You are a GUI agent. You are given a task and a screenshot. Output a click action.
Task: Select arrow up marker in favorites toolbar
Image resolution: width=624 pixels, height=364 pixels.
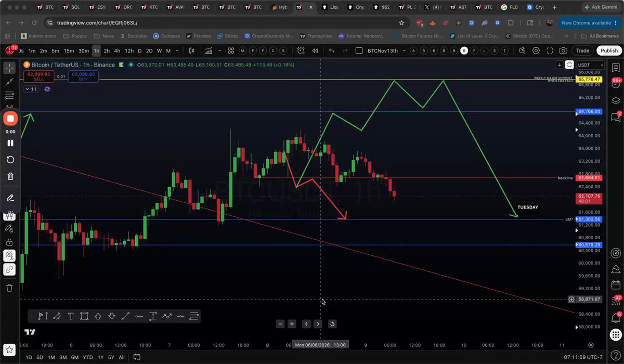[98, 316]
